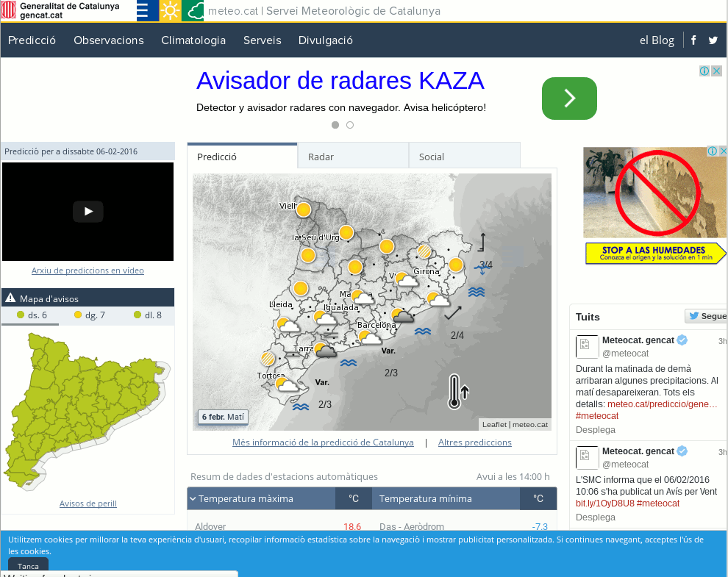Close cookie banner with Tanca button
728x577 pixels.
[x=28, y=566]
